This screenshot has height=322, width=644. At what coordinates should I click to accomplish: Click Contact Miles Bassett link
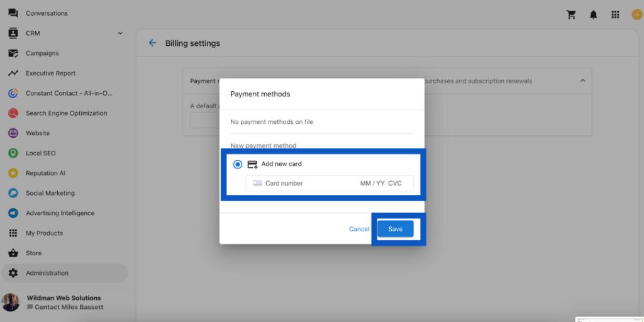click(x=69, y=307)
